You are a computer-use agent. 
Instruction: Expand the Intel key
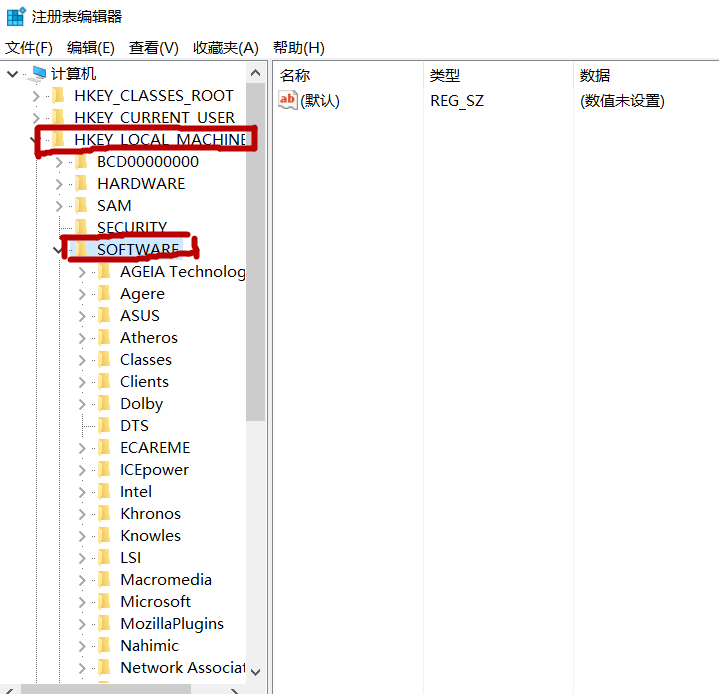[82, 492]
